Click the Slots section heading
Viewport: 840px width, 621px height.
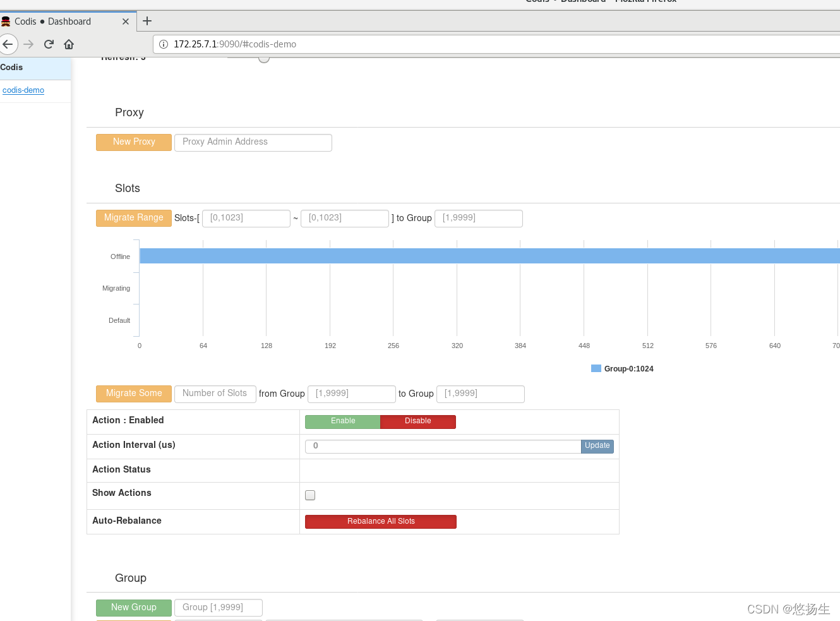pyautogui.click(x=128, y=188)
